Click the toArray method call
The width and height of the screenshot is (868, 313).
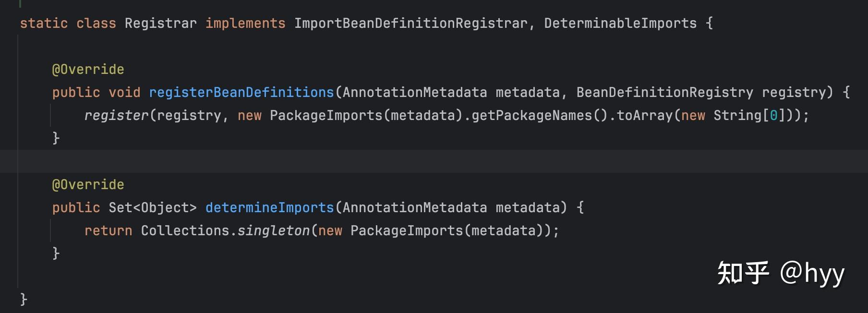(x=644, y=115)
